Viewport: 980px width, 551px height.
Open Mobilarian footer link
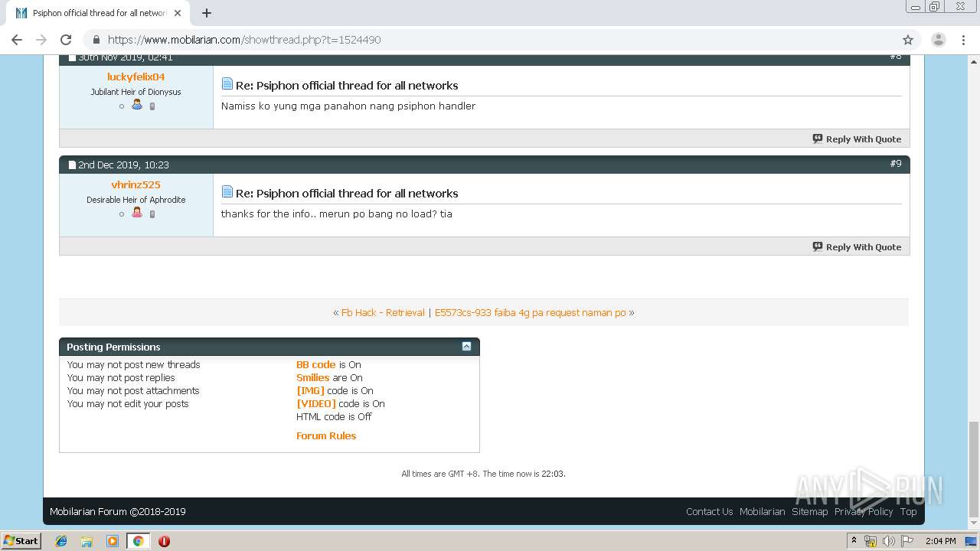762,512
